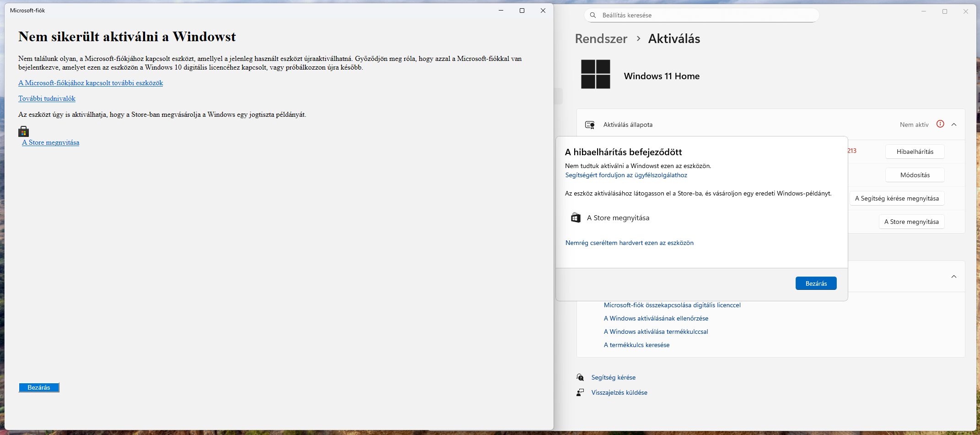980x435 pixels.
Task: Click the search magnifier icon in Settings
Action: tap(593, 15)
